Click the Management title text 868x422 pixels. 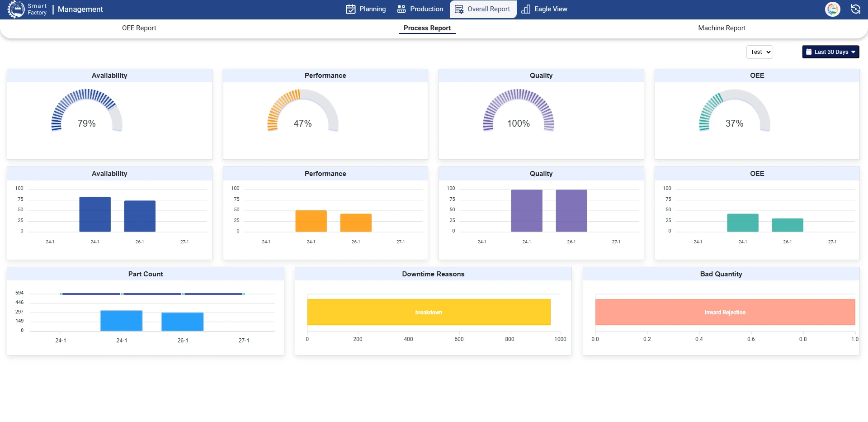pos(80,9)
